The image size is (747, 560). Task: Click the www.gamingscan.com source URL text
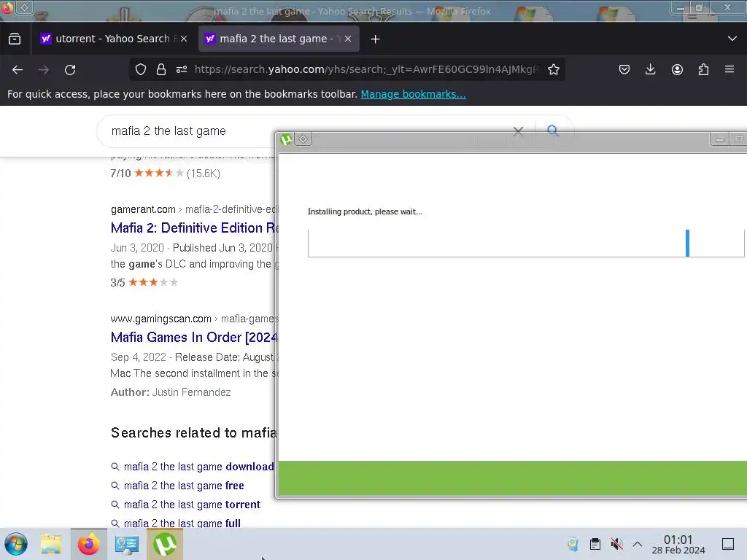[x=160, y=319]
